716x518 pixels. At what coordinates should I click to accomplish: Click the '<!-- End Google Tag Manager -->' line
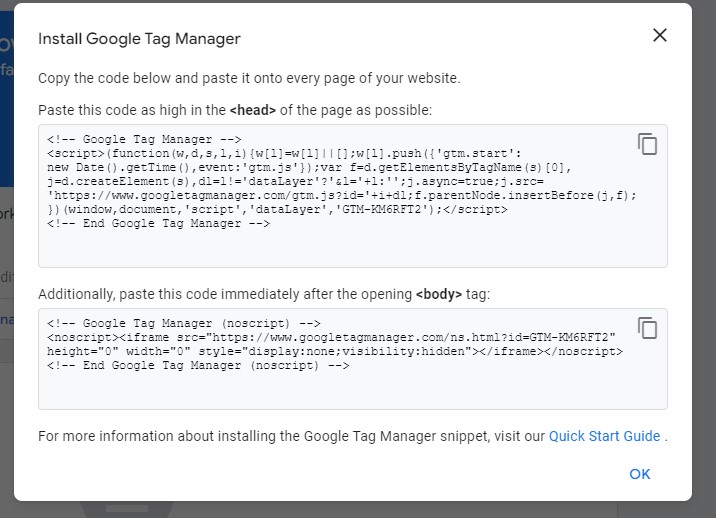click(158, 223)
